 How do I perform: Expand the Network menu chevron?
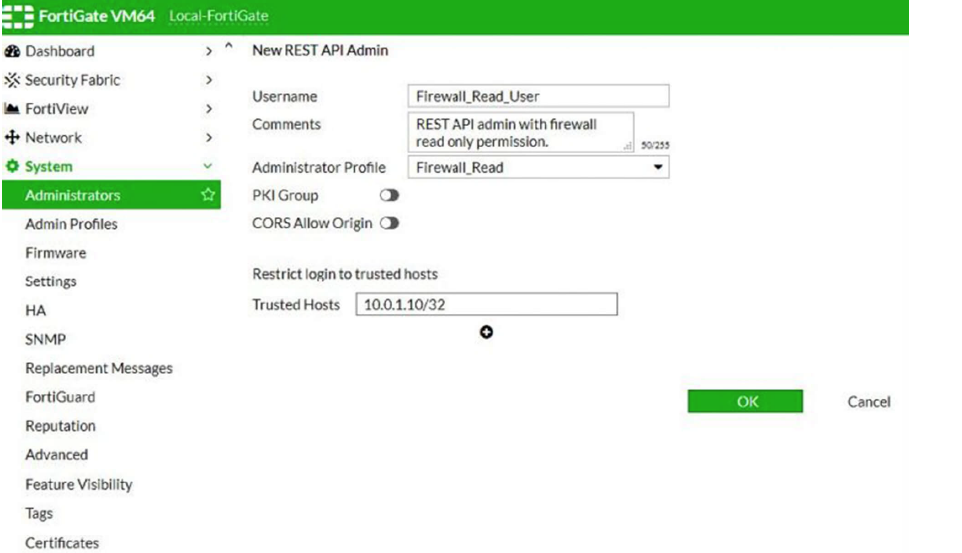click(209, 137)
